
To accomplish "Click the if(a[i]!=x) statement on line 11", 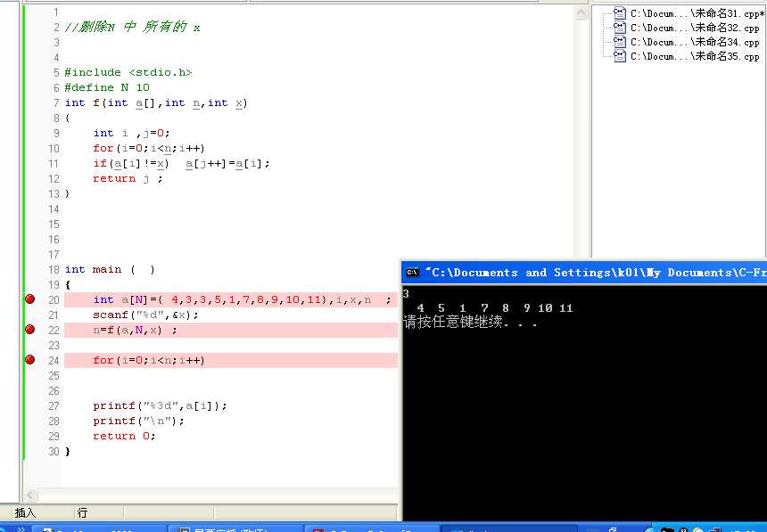I will coord(181,163).
